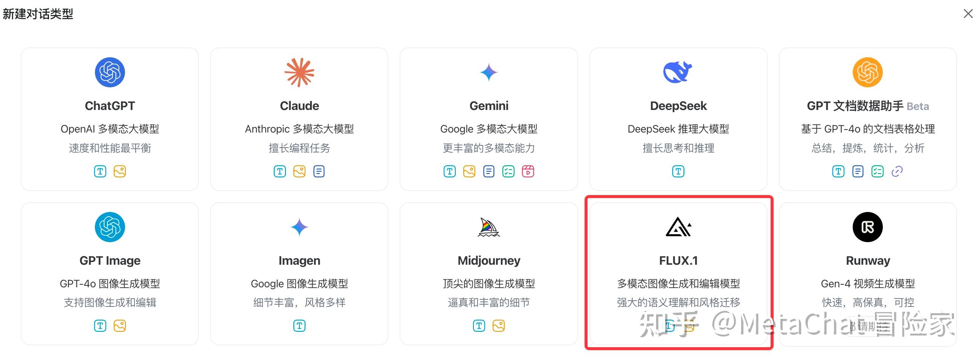Click the text capability icon under DeepSeek
Image resolution: width=980 pixels, height=363 pixels.
coord(678,171)
